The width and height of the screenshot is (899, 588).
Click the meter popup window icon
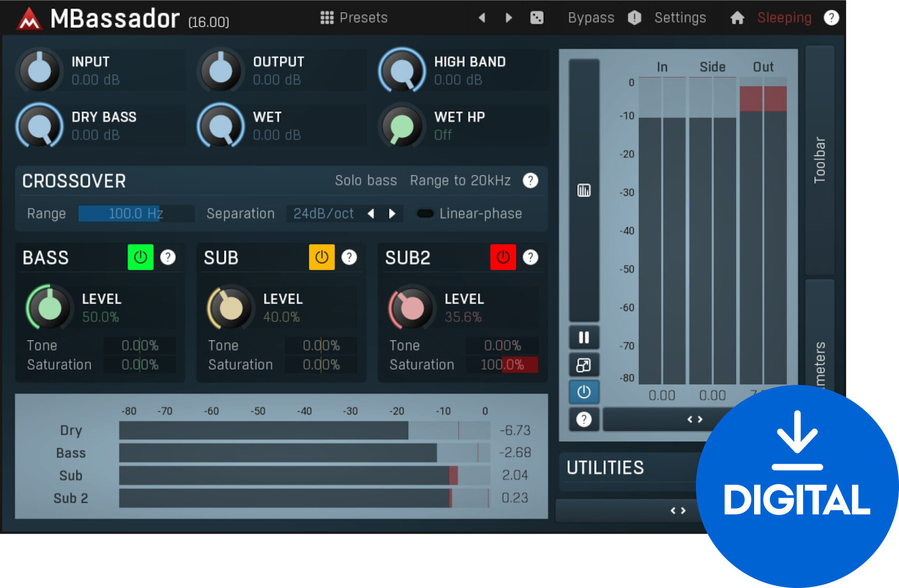[x=584, y=365]
